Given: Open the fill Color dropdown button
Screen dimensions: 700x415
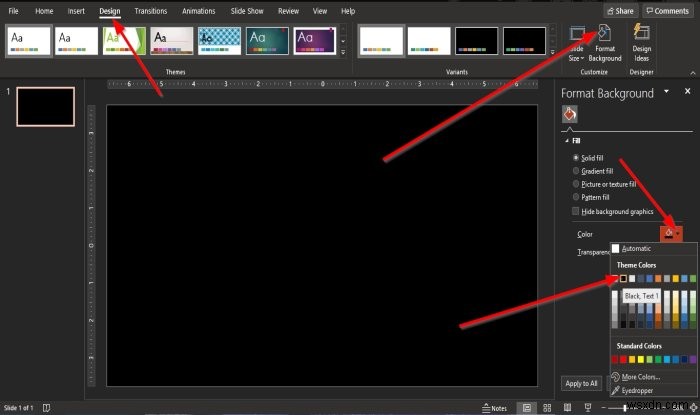Looking at the screenshot, I should [x=671, y=233].
